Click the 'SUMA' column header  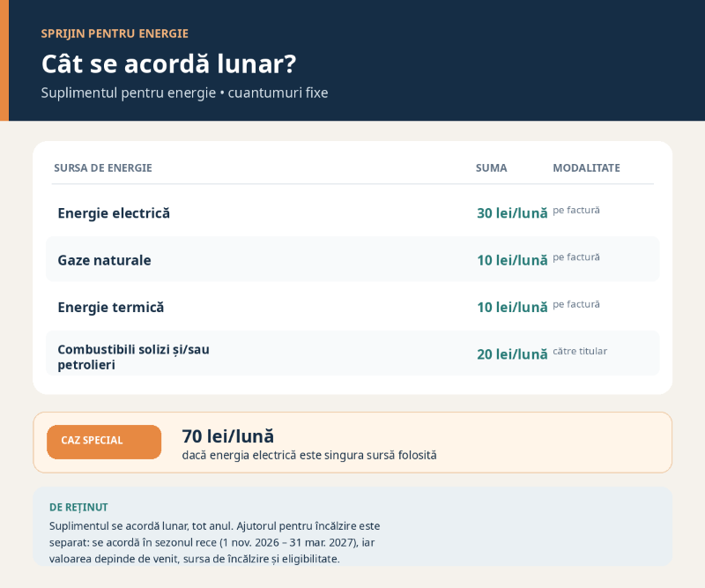[492, 167]
